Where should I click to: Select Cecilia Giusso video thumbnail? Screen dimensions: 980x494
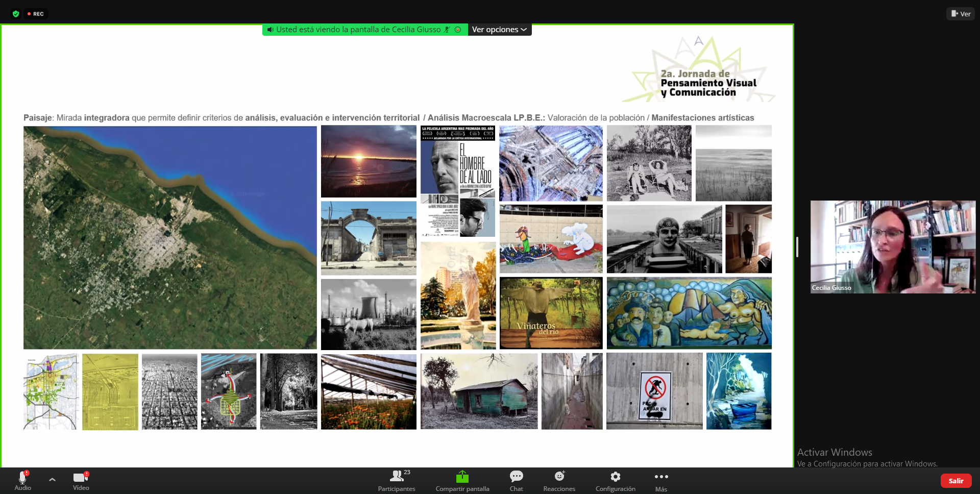(x=893, y=246)
